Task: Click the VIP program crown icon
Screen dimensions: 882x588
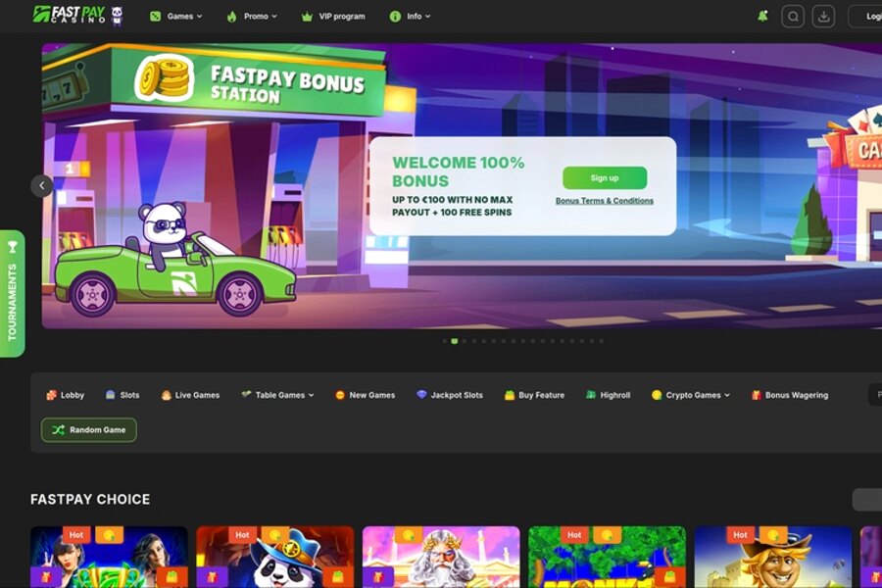Action: pyautogui.click(x=307, y=17)
